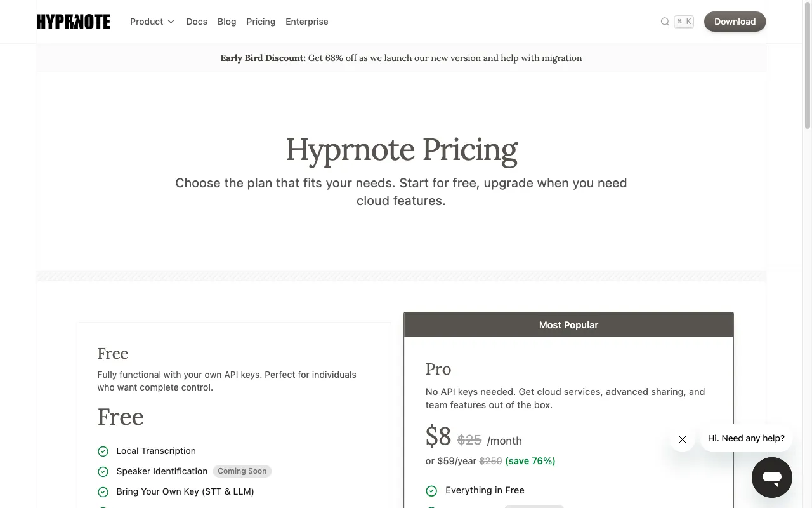The height and width of the screenshot is (508, 812).
Task: Click the Hyprnote logo
Action: 73,22
